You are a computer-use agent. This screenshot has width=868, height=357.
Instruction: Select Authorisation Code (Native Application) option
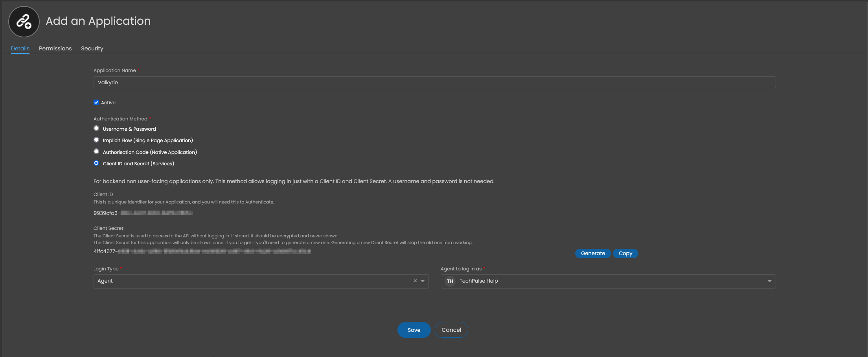(96, 152)
